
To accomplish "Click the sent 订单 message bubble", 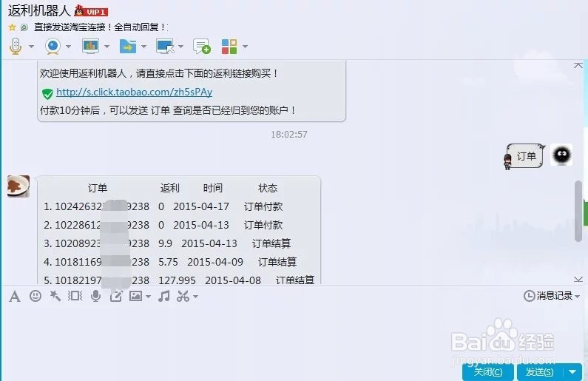I will [524, 156].
